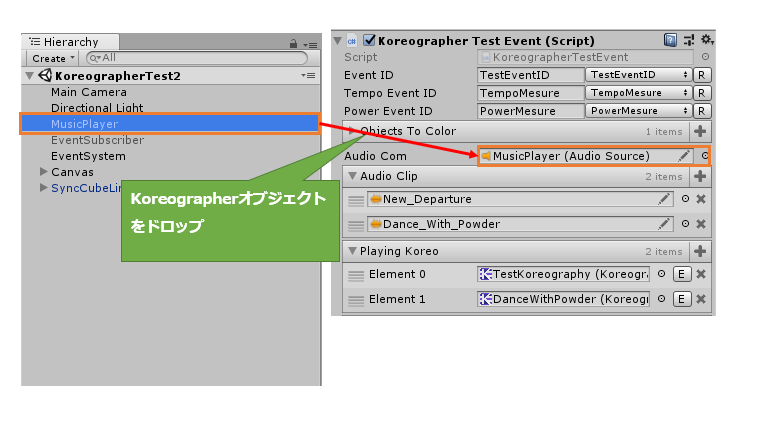Screen dimensions: 761x438
Task: Open the component preset icon
Action: (x=689, y=40)
